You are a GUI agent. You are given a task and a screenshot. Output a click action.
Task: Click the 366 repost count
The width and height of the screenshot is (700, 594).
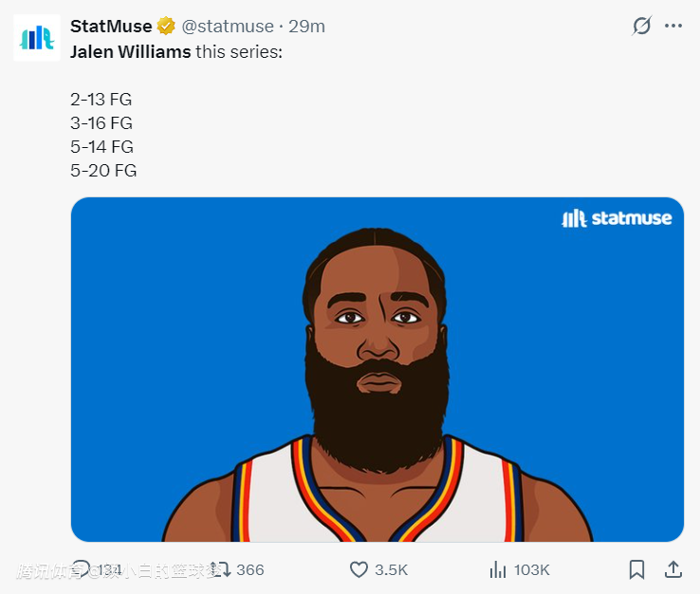pyautogui.click(x=250, y=570)
